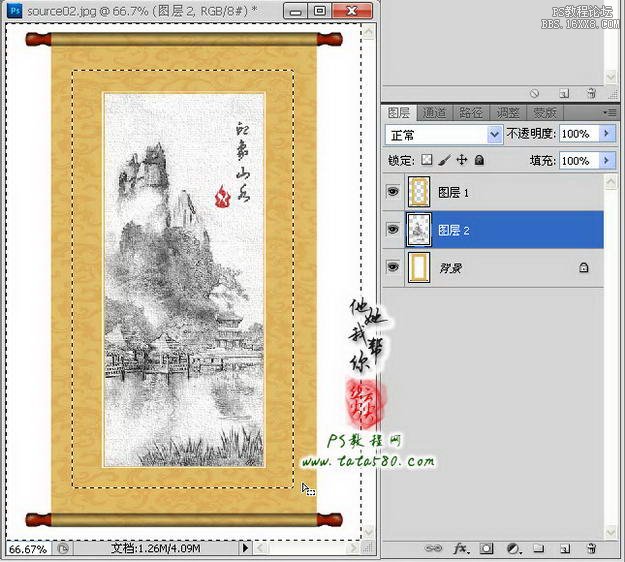Switch to the 调整 tab
Image resolution: width=625 pixels, height=562 pixels.
click(x=508, y=113)
